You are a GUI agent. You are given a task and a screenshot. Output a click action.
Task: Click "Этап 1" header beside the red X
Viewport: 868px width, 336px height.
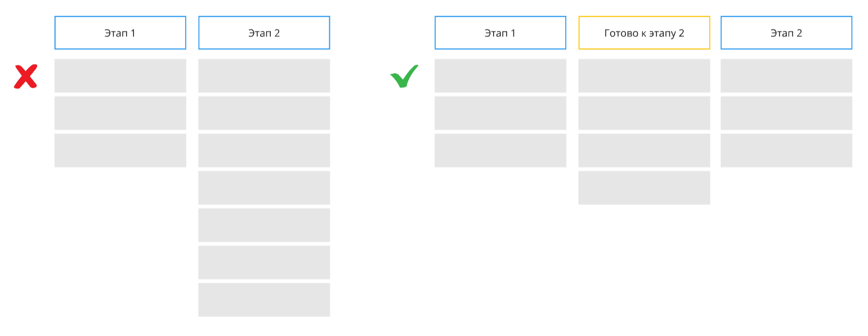pos(120,33)
